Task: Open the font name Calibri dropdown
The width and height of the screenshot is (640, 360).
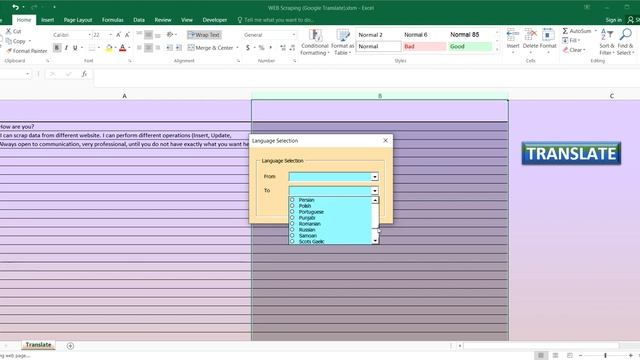Action: point(89,35)
